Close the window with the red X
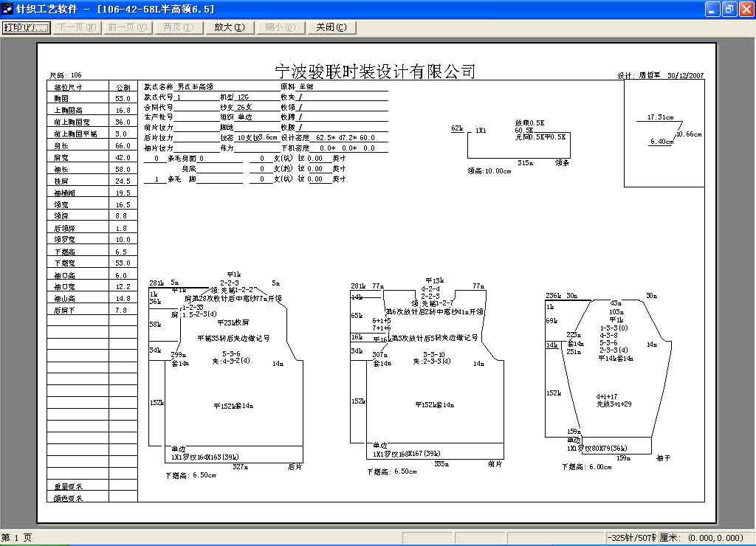The height and width of the screenshot is (546, 756). (746, 9)
